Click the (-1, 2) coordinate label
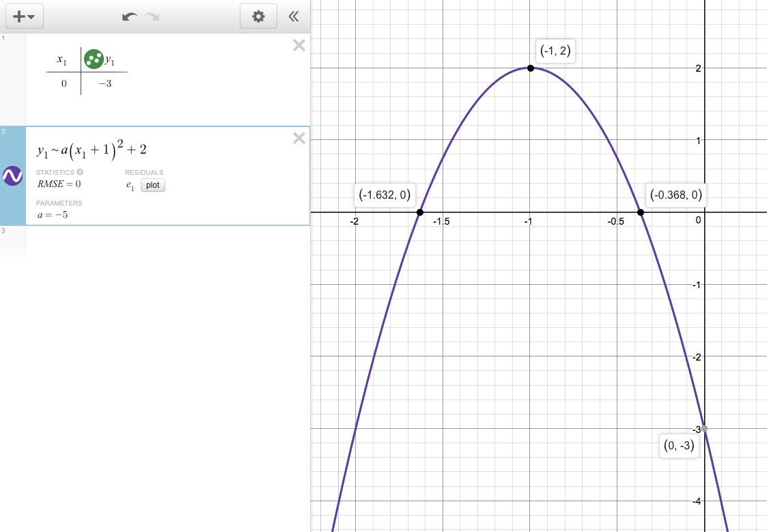The width and height of the screenshot is (767, 532). point(555,51)
